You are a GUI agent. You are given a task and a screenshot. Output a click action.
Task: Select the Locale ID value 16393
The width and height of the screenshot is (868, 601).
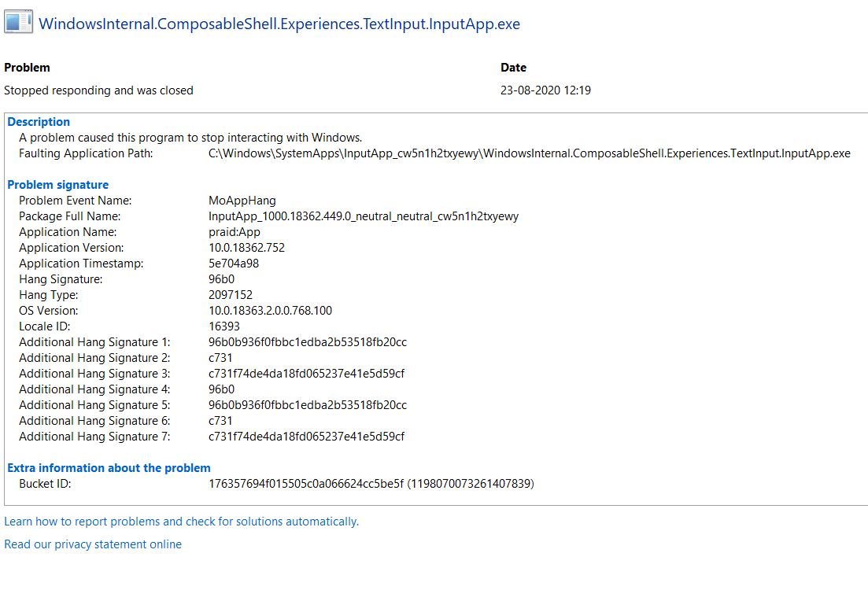coord(224,326)
